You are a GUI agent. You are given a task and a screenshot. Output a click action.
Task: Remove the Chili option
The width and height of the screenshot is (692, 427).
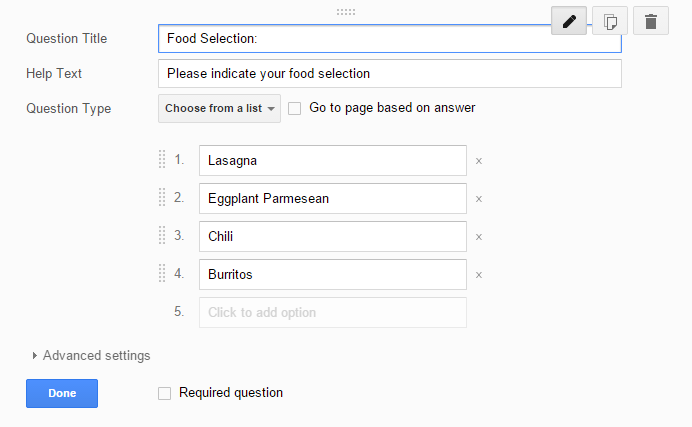pos(479,237)
